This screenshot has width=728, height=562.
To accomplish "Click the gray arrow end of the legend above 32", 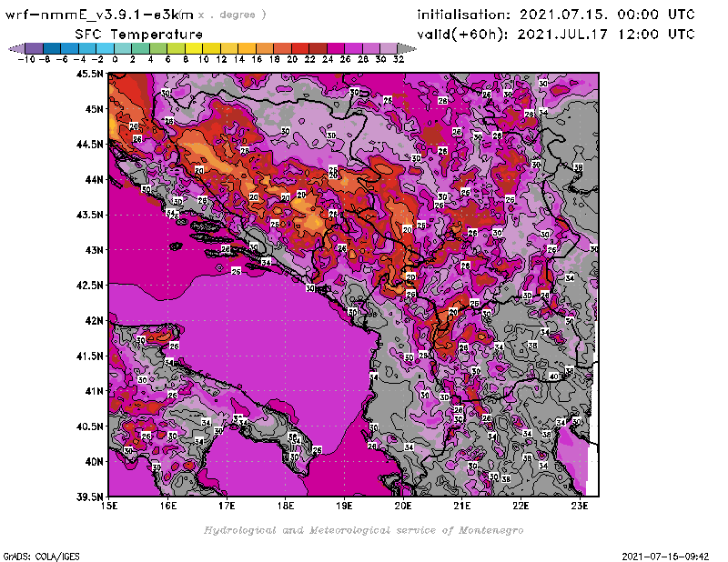I will [x=407, y=48].
